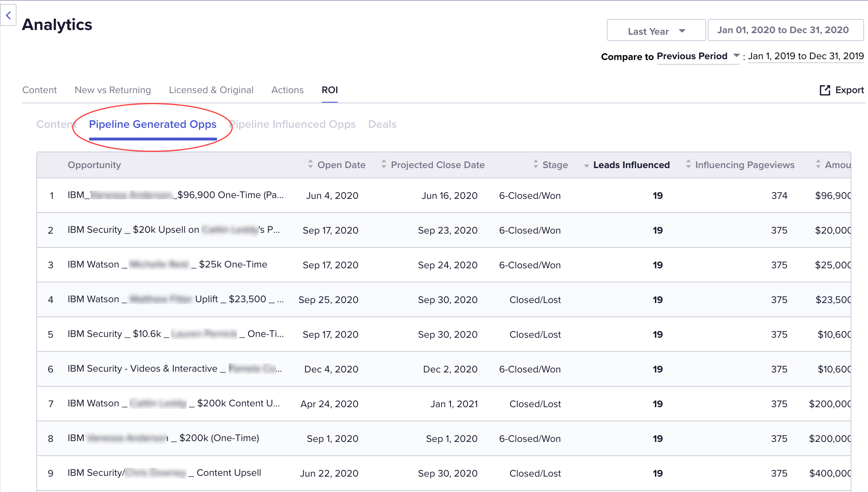The height and width of the screenshot is (492, 868).
Task: Open the IBM $200k (One-Time) opportunity
Action: coord(163,438)
